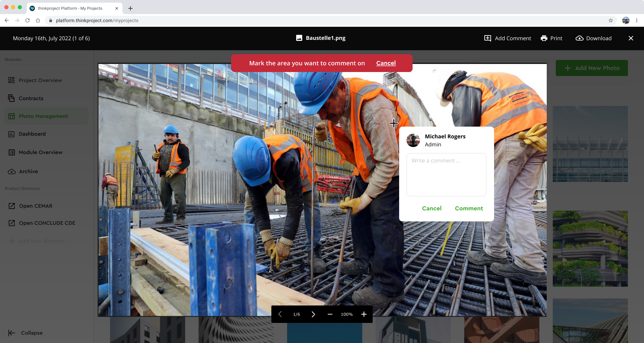Cancel the red mark-area banner

coord(386,63)
